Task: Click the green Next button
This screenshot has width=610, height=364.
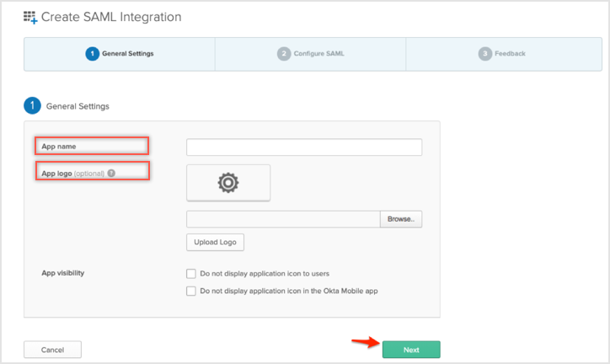Action: coord(411,350)
